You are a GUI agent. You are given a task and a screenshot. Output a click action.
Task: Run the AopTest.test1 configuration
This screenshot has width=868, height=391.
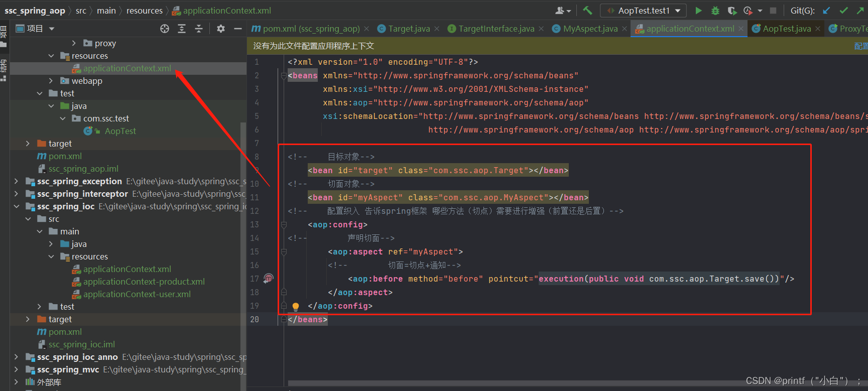click(x=698, y=11)
